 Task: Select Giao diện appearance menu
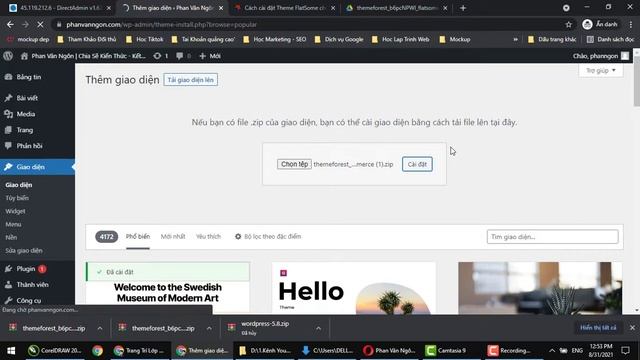(x=37, y=167)
